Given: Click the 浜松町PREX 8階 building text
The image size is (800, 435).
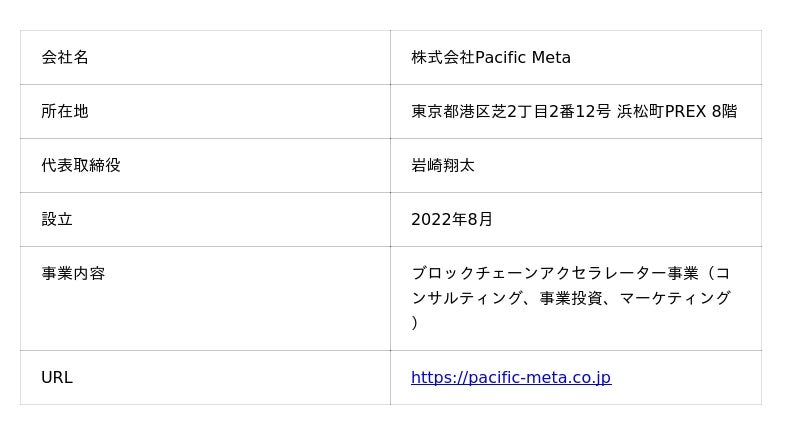Looking at the screenshot, I should point(677,111).
